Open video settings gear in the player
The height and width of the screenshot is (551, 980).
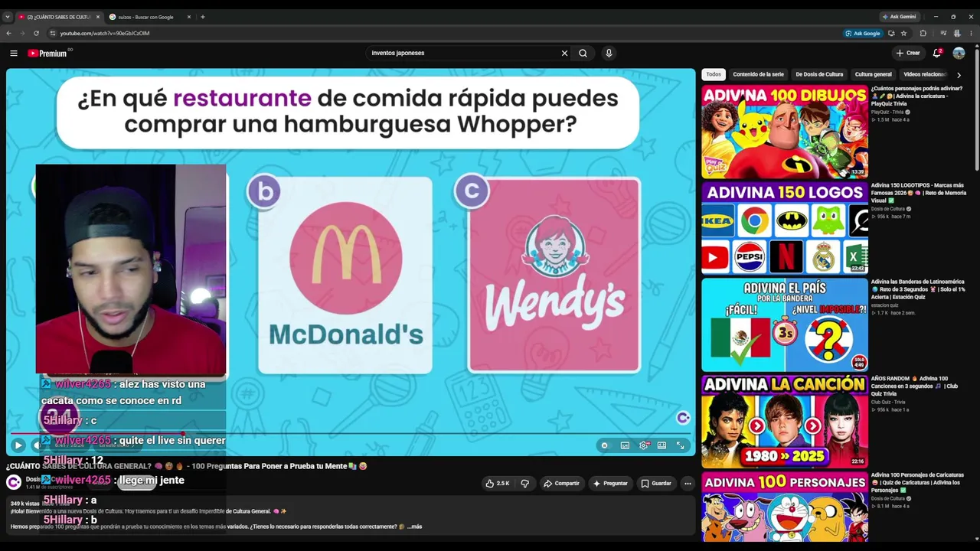(644, 445)
